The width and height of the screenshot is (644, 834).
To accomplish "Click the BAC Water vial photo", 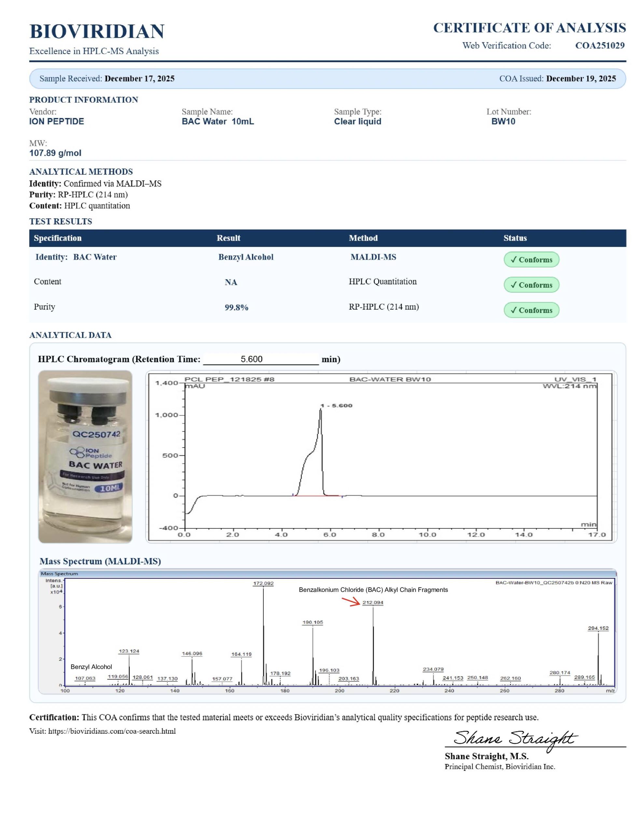I will (85, 456).
